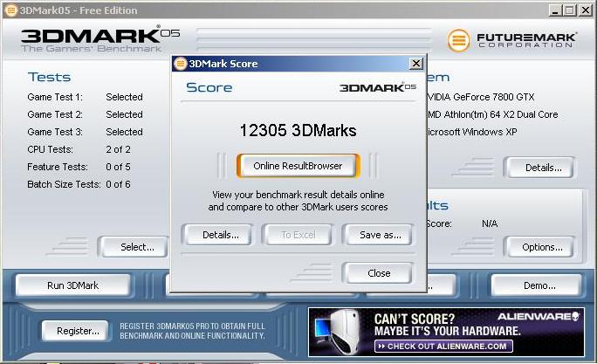Click CHECK OUT ALIENWARE.COM link
The image size is (597, 364).
(x=443, y=346)
